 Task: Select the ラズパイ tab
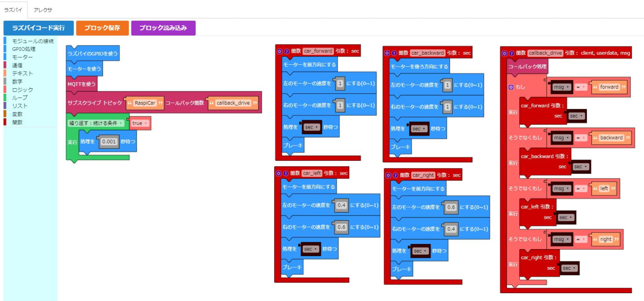13,10
